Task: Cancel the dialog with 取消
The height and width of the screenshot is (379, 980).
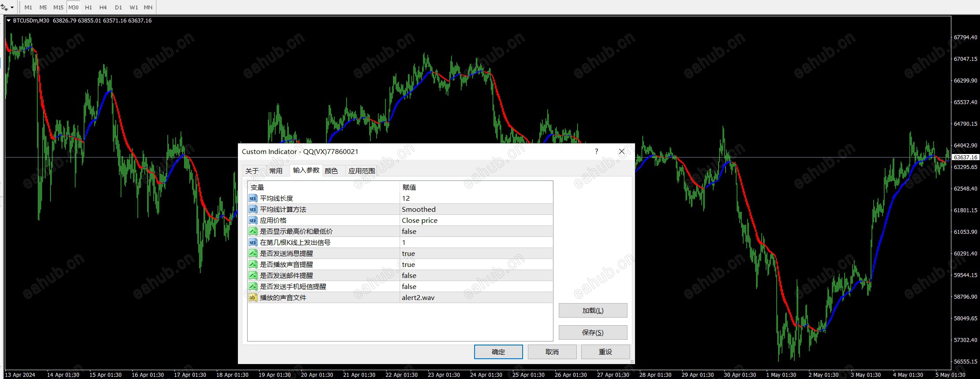Action: [x=552, y=352]
